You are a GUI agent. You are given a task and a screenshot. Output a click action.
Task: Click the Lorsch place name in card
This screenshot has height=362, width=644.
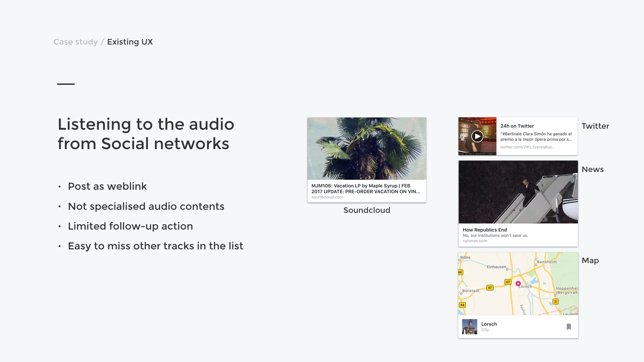(x=489, y=324)
